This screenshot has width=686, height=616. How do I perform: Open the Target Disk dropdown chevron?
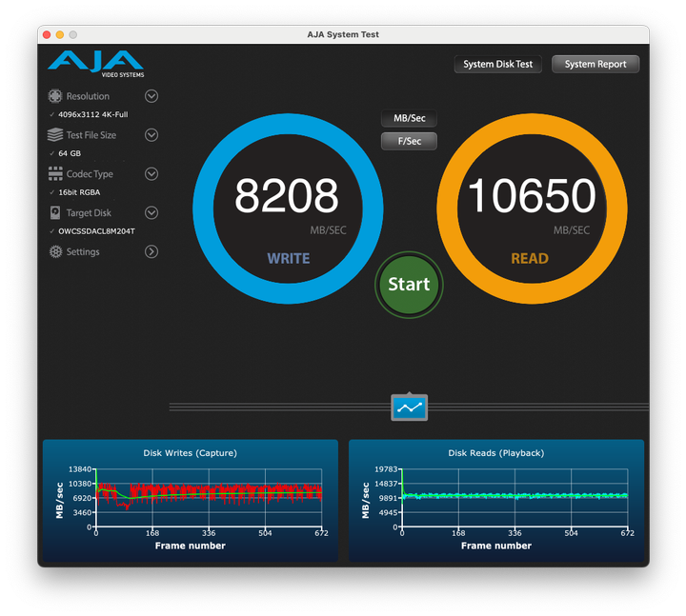pyautogui.click(x=151, y=213)
